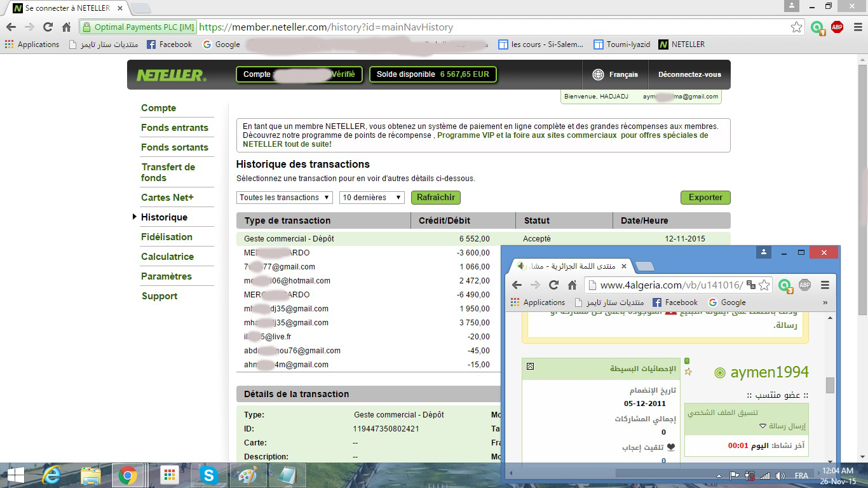868x488 pixels.
Task: Collapse the statistics panel on forum profile
Action: tap(531, 367)
